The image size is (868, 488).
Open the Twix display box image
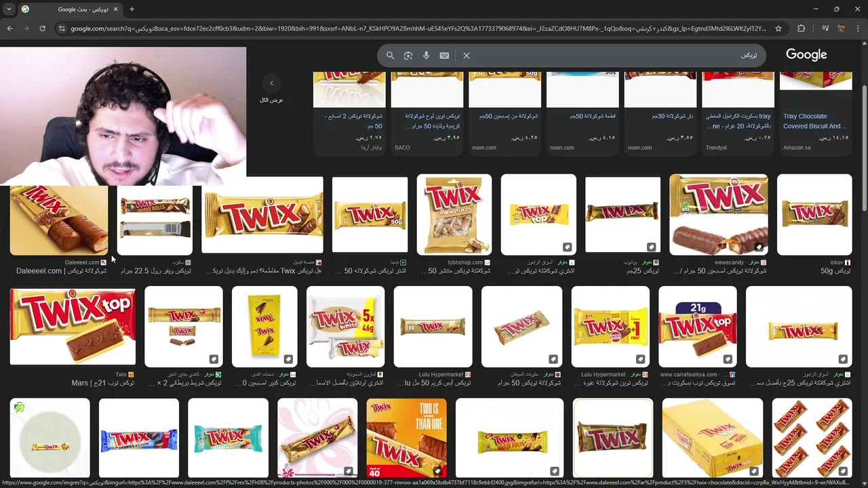coord(712,438)
